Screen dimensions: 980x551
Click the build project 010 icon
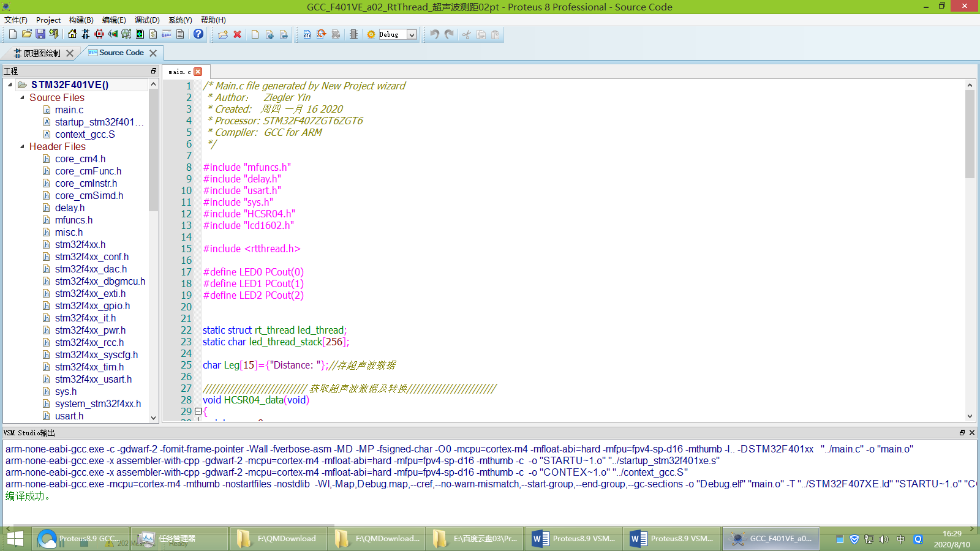click(307, 34)
